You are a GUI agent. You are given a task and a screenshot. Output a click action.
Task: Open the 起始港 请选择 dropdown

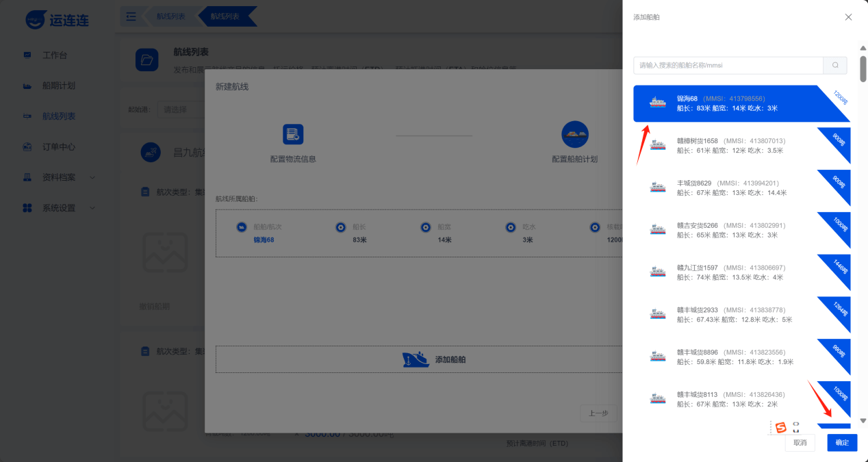click(x=181, y=110)
